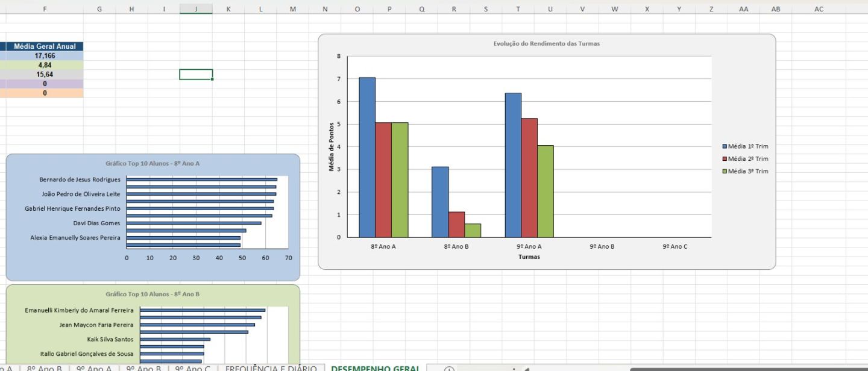Click label 'Bernardo de Jesus Rodrigues'
Viewport: 868px width, 371px height.
80,179
